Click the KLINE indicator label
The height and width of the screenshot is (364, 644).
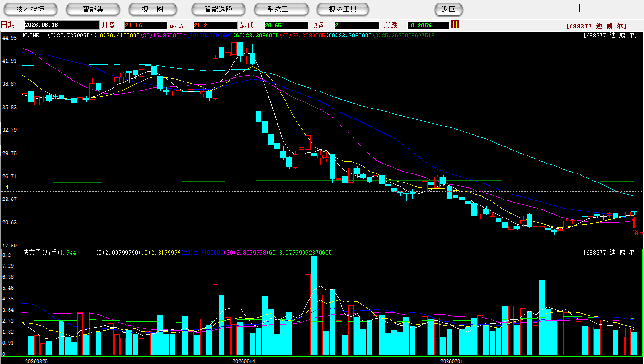click(31, 36)
